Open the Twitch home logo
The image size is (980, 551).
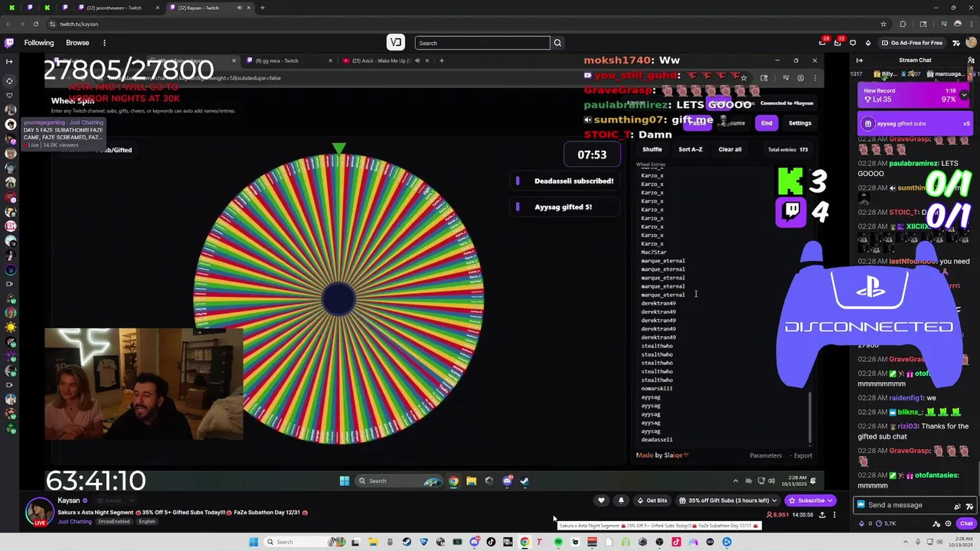pyautogui.click(x=9, y=43)
